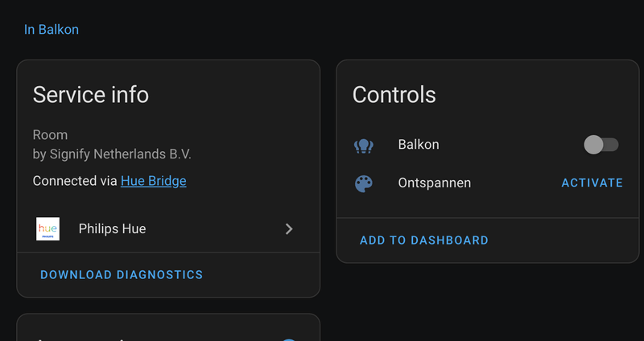
Task: Open the Philips Hue integration row label
Action: point(112,229)
